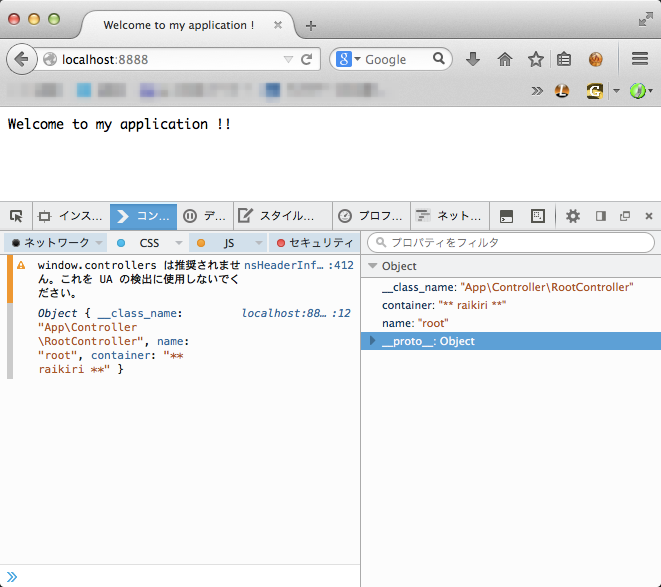This screenshot has height=587, width=661.
Task: Expand the __proto__: Object row
Action: (372, 341)
